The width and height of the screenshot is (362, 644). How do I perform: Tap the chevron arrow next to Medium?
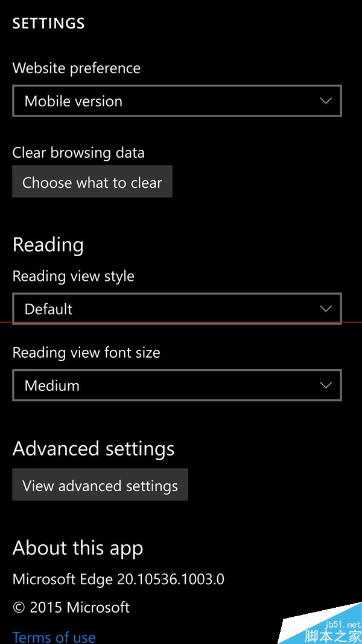326,385
